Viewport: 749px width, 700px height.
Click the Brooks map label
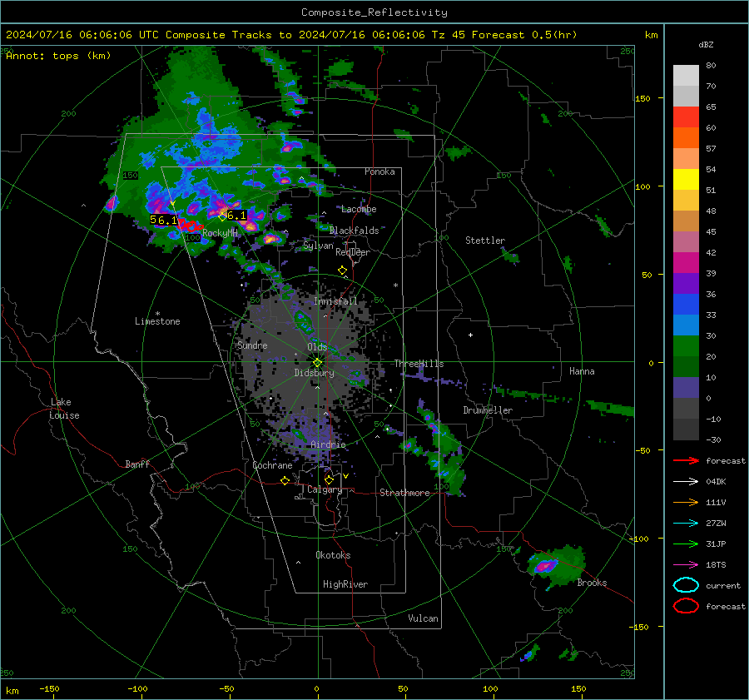(592, 583)
